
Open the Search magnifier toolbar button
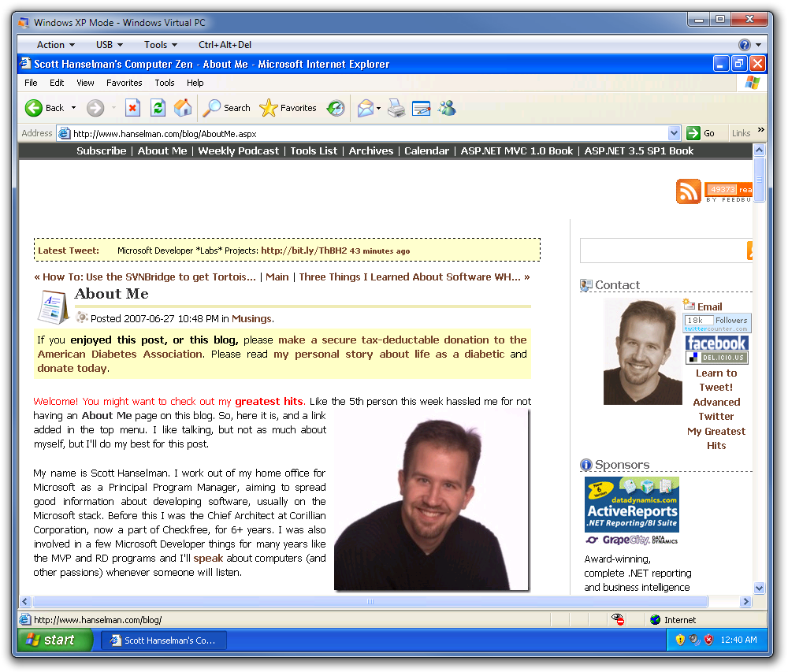tap(227, 108)
